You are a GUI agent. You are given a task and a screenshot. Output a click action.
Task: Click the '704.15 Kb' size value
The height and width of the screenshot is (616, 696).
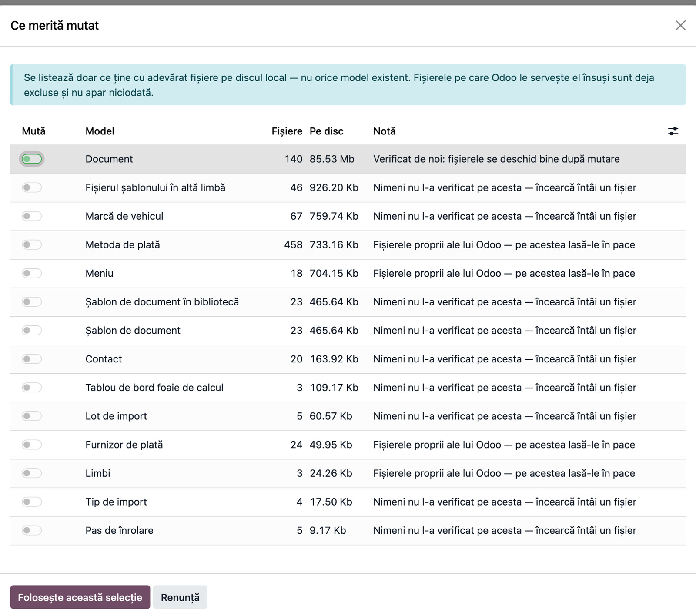click(x=334, y=273)
